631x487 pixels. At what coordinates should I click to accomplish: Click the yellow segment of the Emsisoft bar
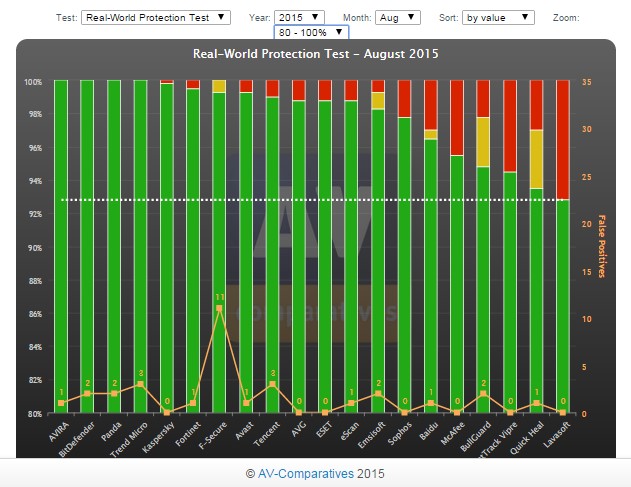[x=378, y=101]
